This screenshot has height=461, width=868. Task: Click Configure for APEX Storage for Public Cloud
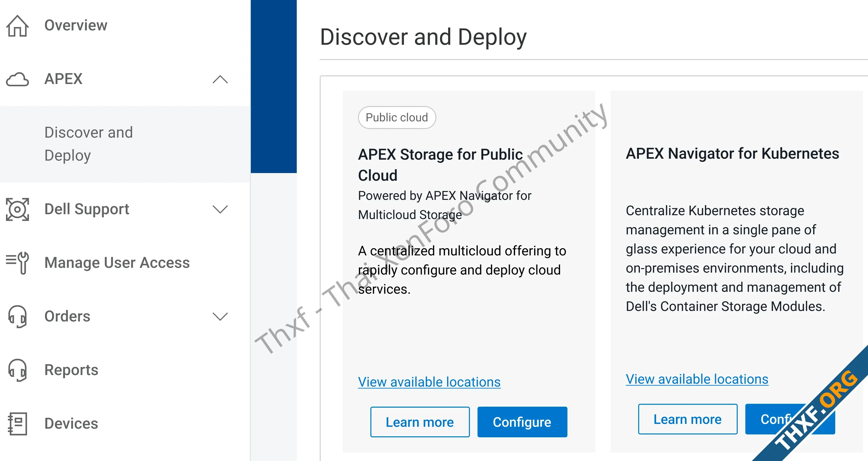(x=522, y=422)
